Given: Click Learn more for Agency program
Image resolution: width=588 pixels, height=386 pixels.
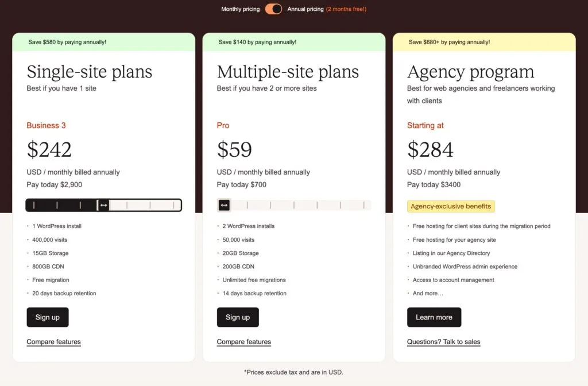Looking at the screenshot, I should pos(434,317).
